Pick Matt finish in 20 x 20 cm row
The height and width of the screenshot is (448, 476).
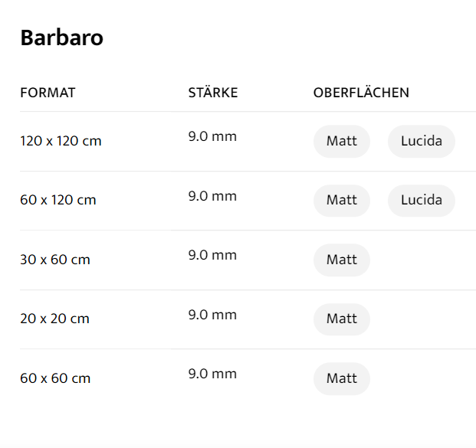[341, 319]
